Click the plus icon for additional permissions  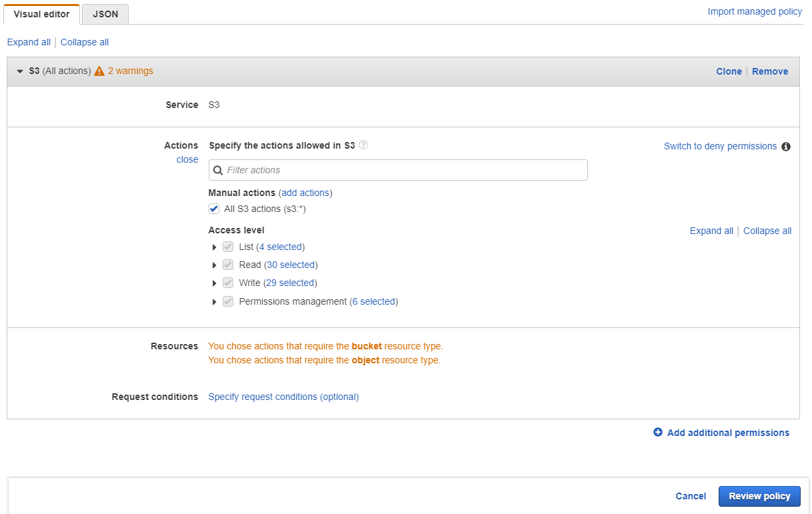(x=658, y=433)
